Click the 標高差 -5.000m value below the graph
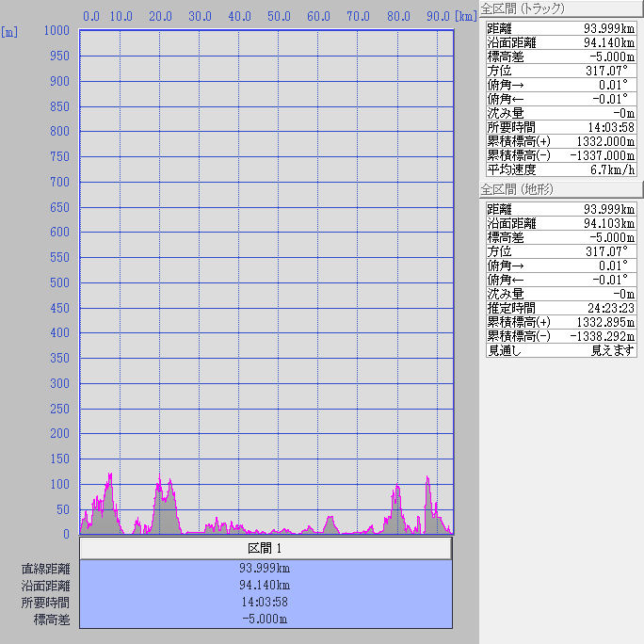This screenshot has width=644, height=644. [266, 620]
